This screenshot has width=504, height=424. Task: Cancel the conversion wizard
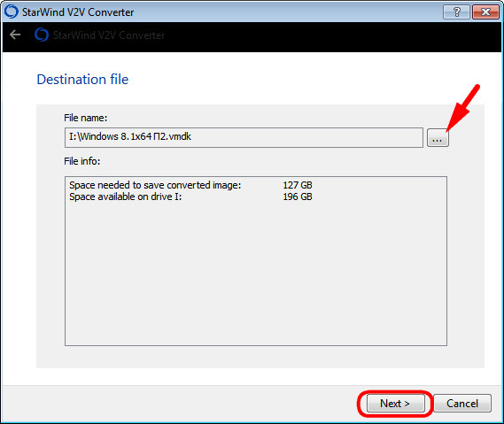(462, 403)
